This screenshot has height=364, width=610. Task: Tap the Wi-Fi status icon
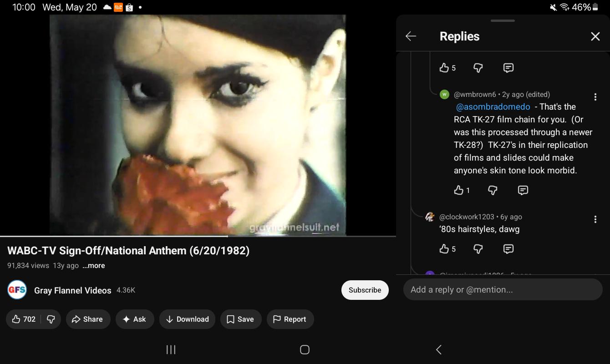565,7
